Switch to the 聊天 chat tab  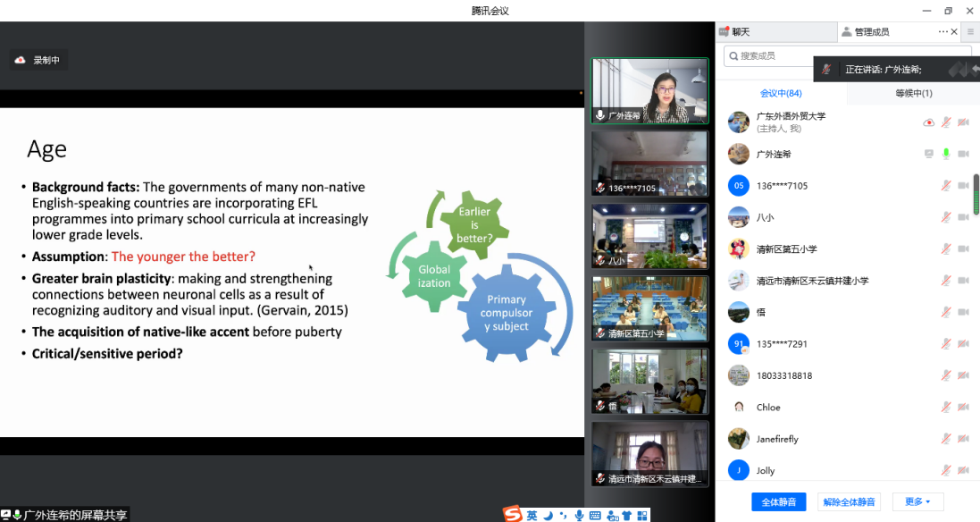(740, 31)
